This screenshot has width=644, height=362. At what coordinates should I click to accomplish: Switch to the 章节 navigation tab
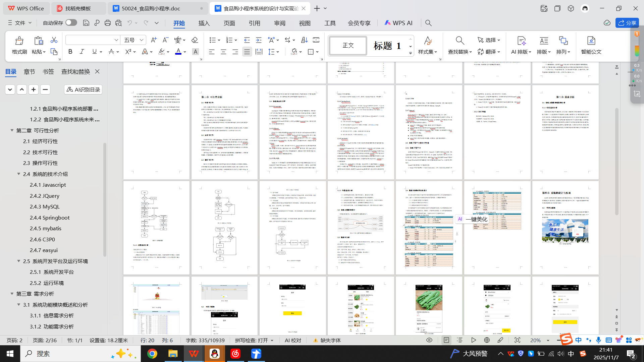click(x=29, y=71)
